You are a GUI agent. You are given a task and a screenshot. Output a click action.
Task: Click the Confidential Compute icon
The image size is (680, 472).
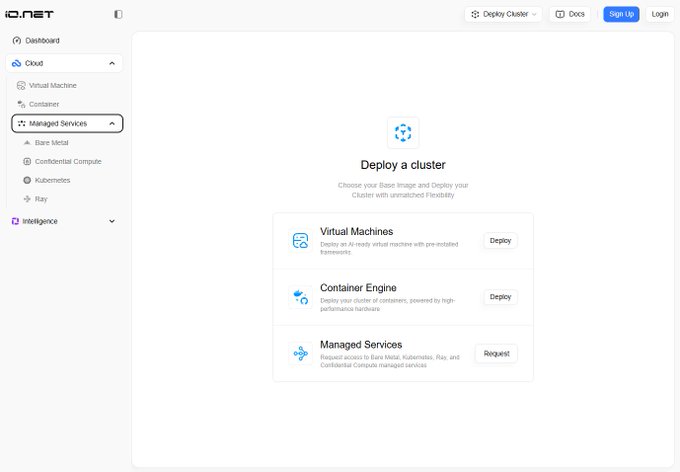[x=27, y=161]
